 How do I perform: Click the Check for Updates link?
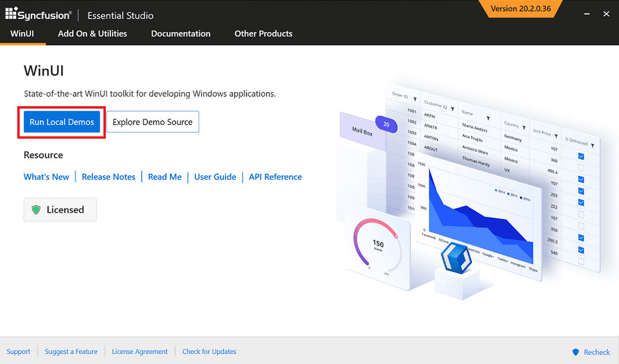tap(209, 352)
